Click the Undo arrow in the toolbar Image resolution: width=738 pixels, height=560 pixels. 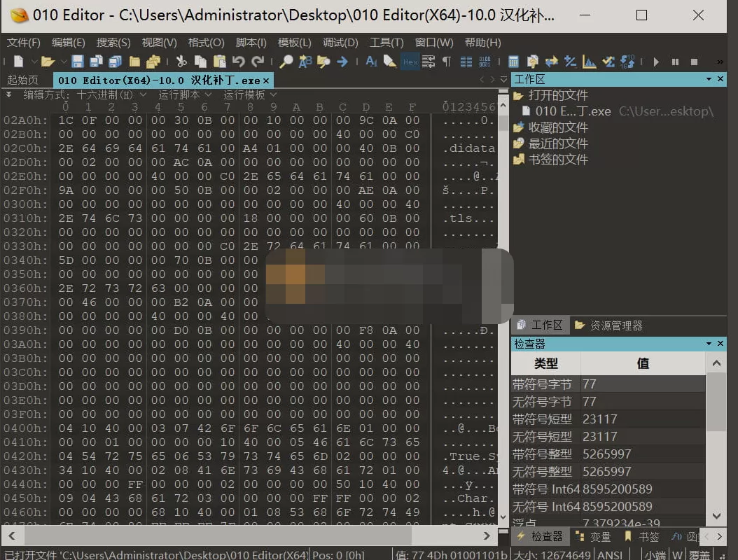point(239,62)
